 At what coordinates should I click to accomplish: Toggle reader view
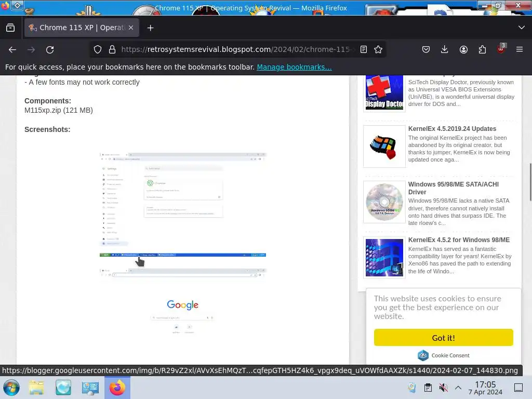tap(363, 49)
